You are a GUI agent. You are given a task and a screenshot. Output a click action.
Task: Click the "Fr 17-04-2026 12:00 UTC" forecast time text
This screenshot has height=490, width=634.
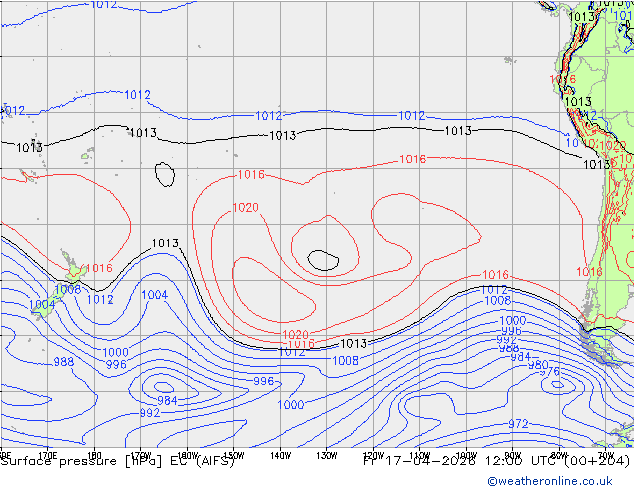tap(458, 461)
